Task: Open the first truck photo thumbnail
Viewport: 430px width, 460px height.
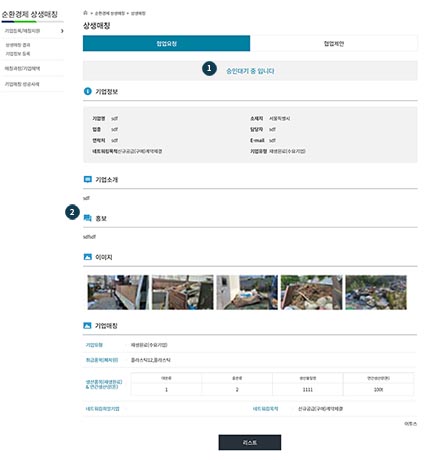Action: (x=118, y=292)
